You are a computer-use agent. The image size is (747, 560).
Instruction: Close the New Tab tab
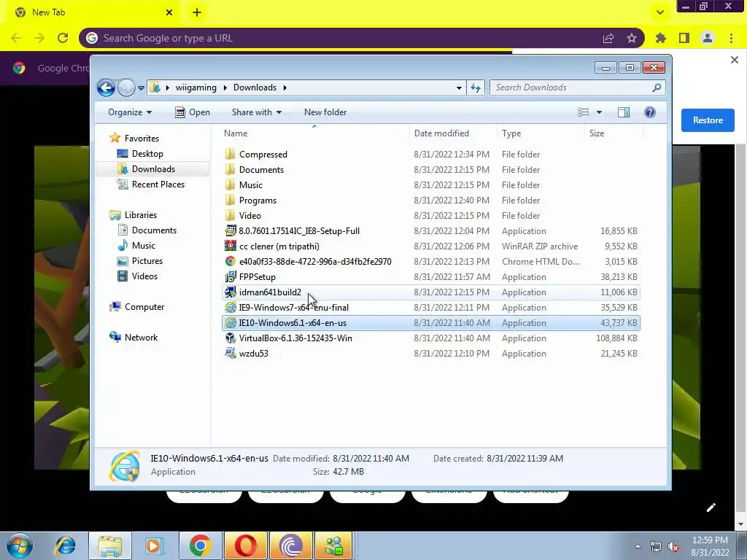tap(169, 12)
